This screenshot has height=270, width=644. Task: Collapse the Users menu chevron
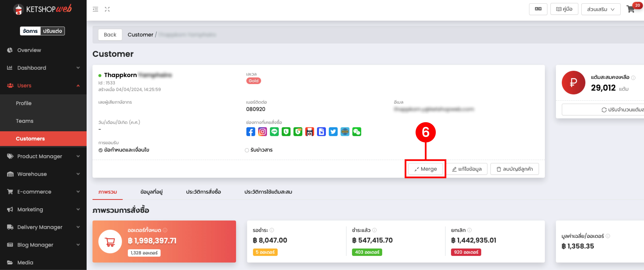pyautogui.click(x=78, y=85)
